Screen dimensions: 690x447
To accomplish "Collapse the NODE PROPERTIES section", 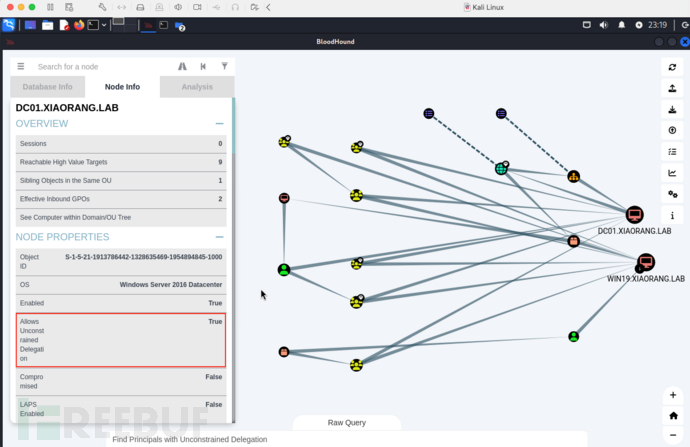I will [x=220, y=237].
